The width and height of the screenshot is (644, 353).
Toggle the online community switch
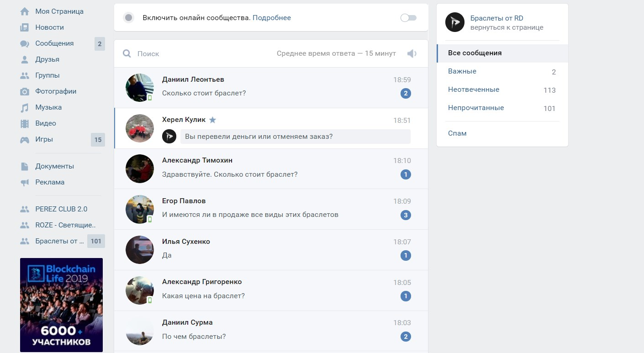[x=408, y=18]
